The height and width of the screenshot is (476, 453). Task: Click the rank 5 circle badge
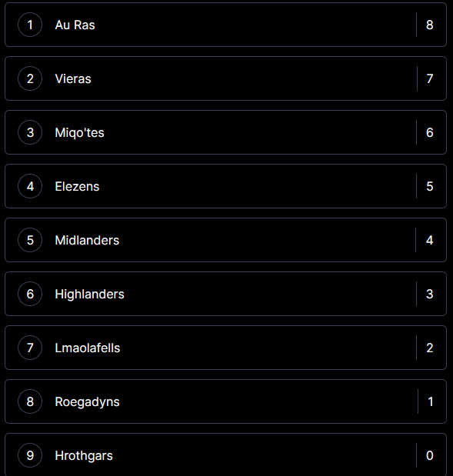point(30,240)
